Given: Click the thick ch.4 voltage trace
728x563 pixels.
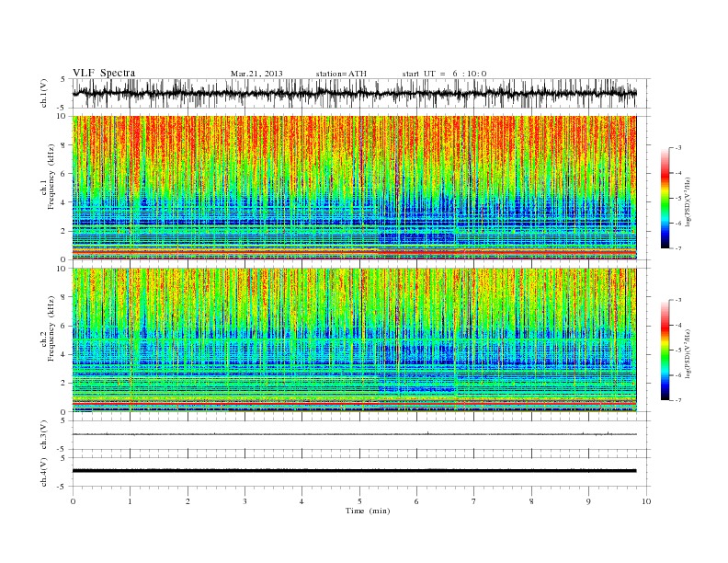Looking at the screenshot, I should click(354, 471).
